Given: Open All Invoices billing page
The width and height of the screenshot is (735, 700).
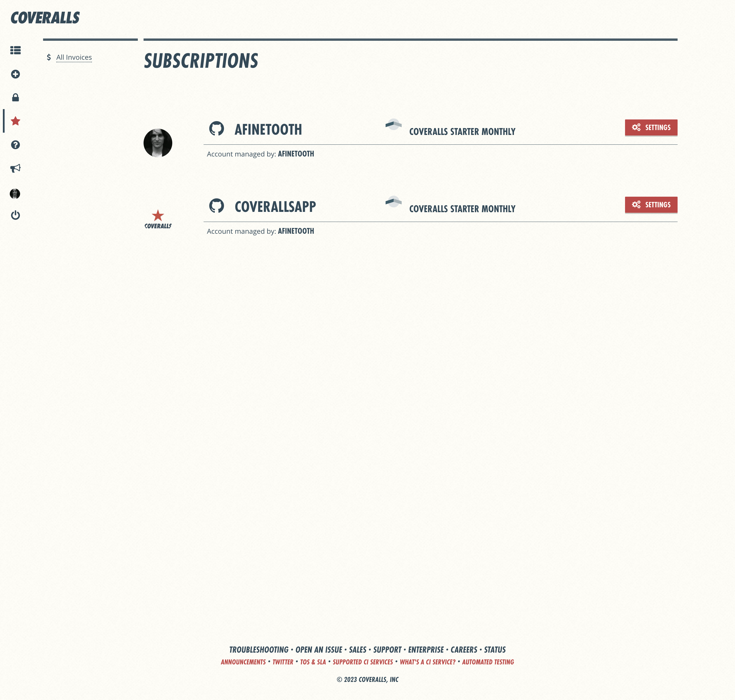Looking at the screenshot, I should 73,57.
